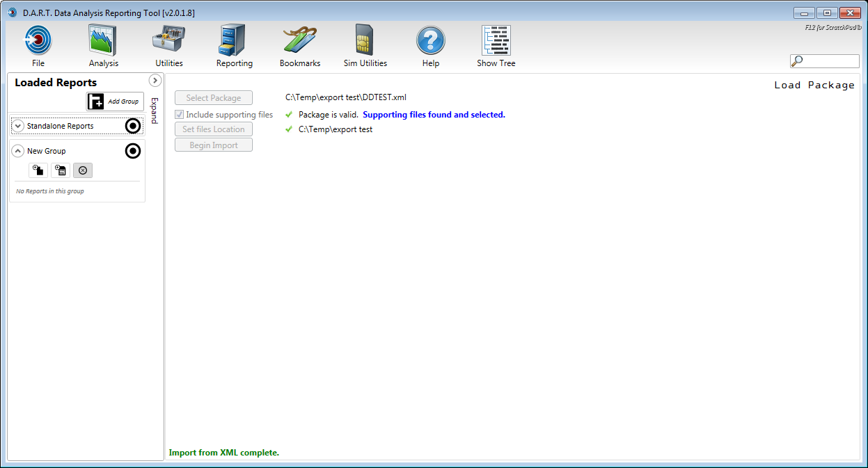
Task: Add a report file to New Group
Action: tap(38, 170)
